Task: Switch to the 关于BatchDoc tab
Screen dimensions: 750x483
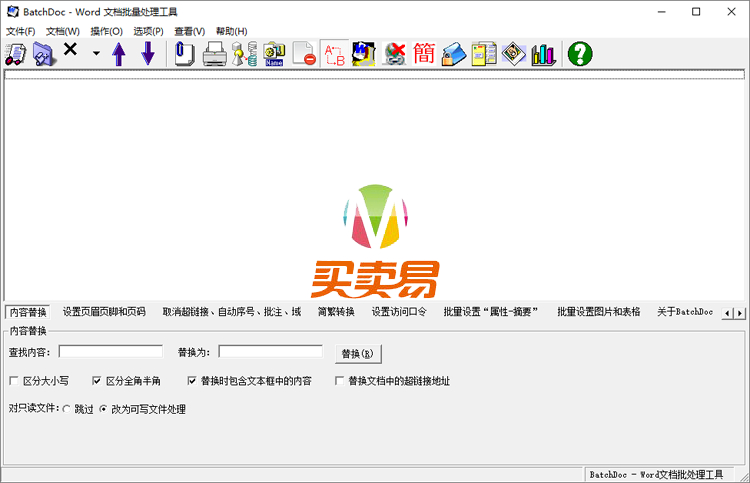Action: coord(685,312)
